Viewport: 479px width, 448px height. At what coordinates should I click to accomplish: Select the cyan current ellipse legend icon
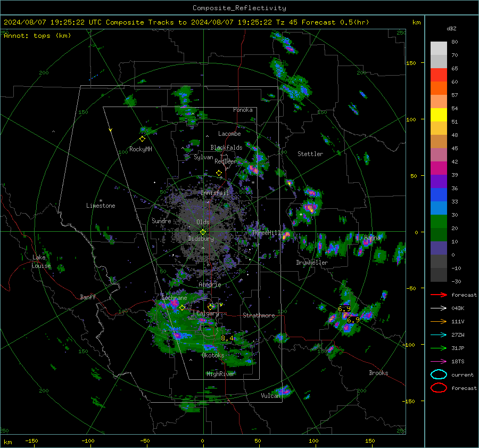439,374
